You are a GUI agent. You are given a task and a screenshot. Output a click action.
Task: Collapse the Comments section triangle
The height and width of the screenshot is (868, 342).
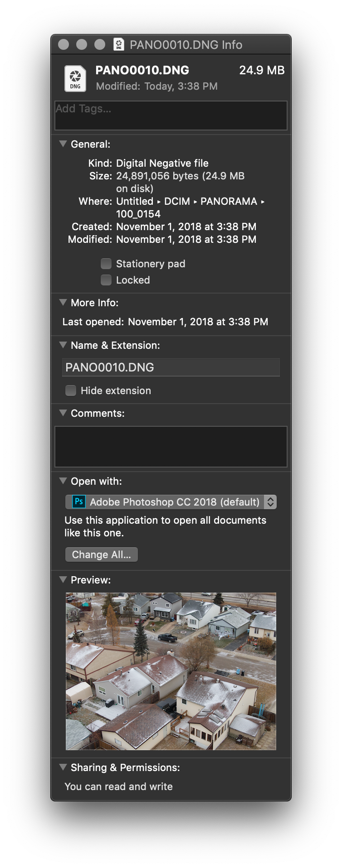63,413
